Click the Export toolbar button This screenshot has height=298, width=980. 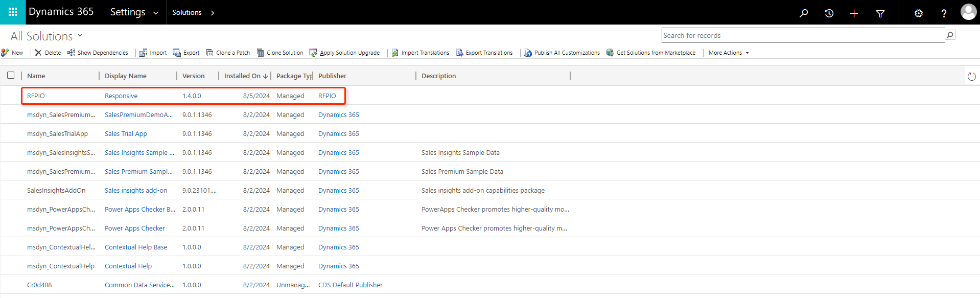tap(186, 53)
